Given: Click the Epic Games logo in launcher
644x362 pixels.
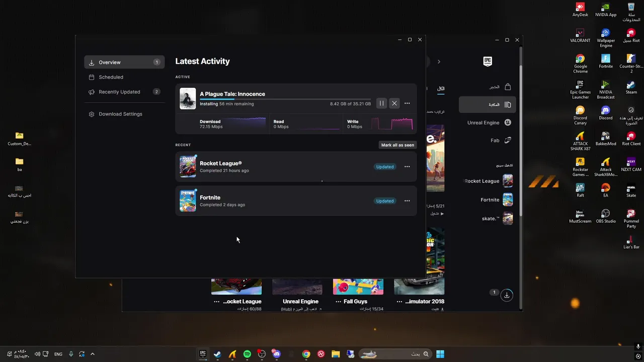Looking at the screenshot, I should (488, 61).
